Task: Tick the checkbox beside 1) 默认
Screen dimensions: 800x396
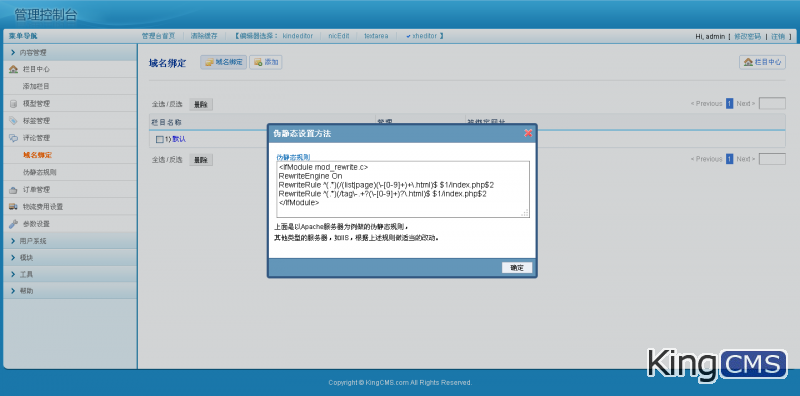Action: pyautogui.click(x=159, y=139)
